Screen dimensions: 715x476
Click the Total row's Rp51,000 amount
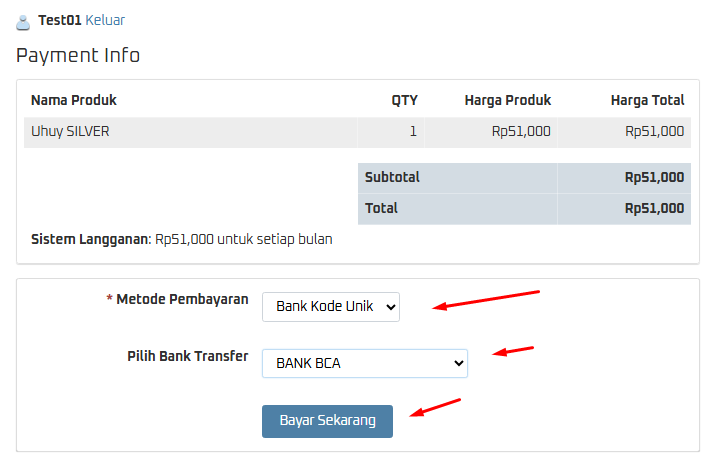[654, 208]
